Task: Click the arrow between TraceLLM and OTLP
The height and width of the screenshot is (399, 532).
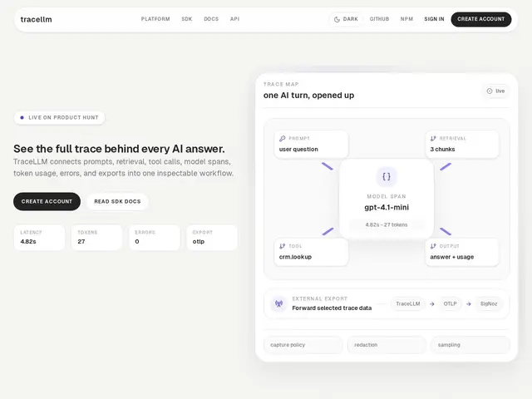Action: [432, 304]
